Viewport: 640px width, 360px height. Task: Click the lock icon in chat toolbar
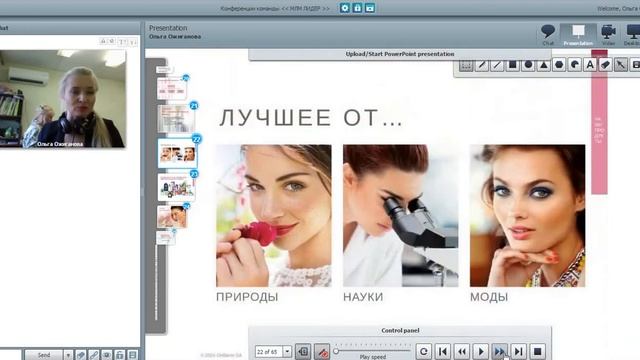click(x=120, y=355)
